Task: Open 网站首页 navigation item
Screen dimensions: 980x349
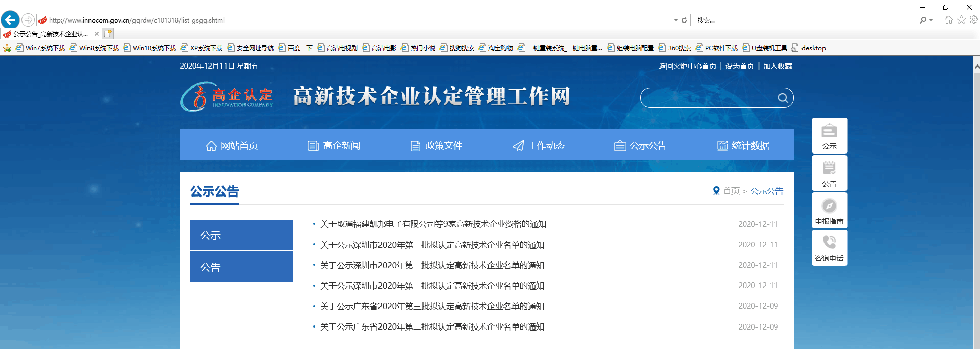Action: (x=231, y=146)
